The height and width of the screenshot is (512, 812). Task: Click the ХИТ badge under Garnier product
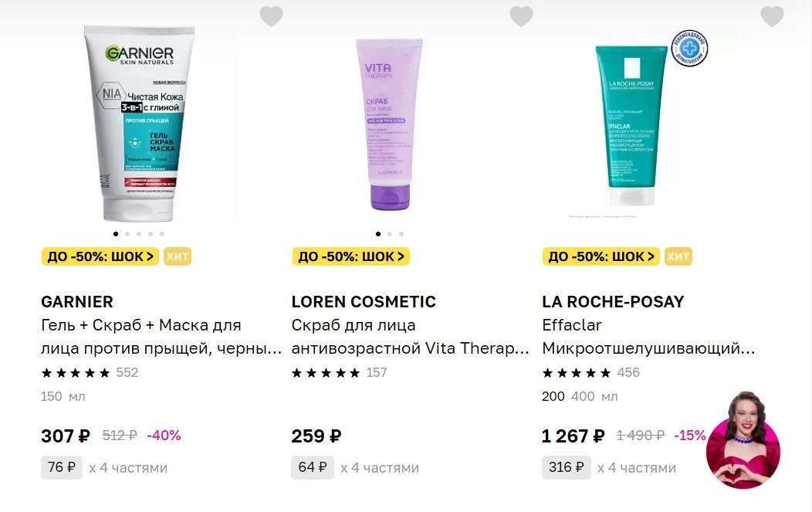tap(178, 256)
